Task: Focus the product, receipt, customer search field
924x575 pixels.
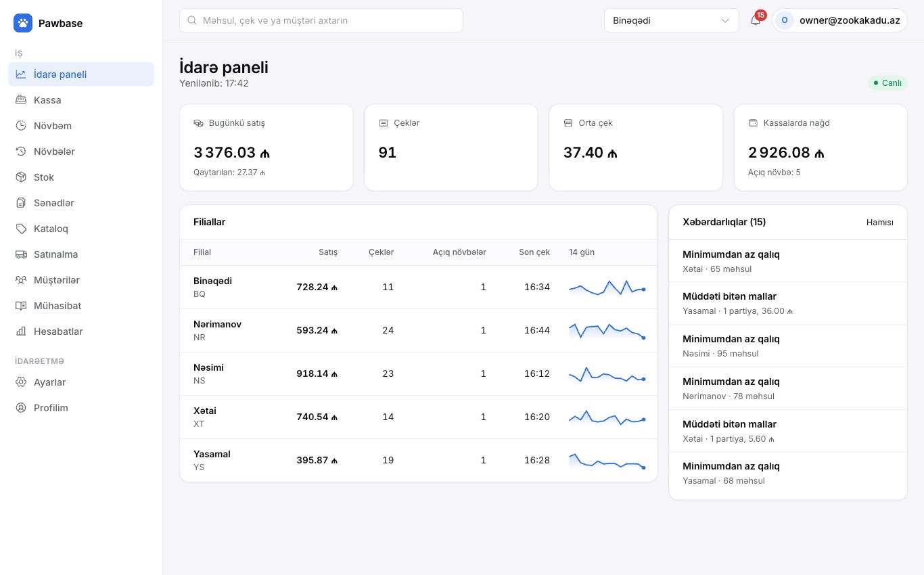Action: coord(321,20)
